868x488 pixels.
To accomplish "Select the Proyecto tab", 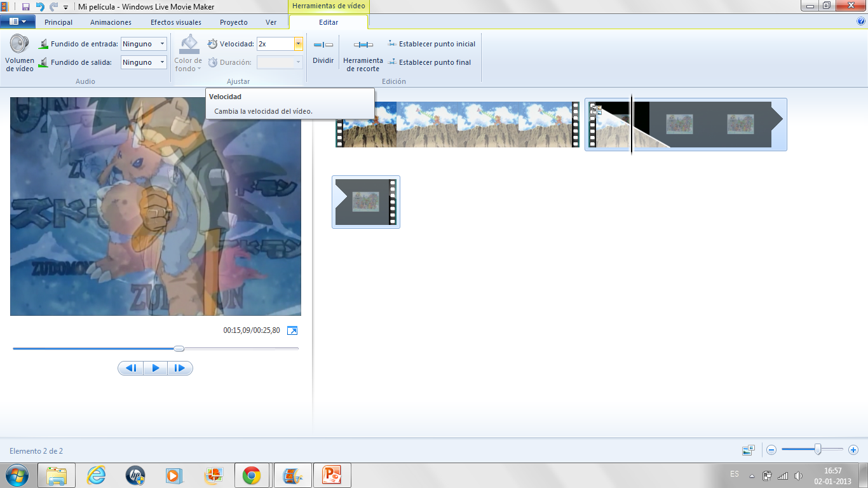I will [x=234, y=22].
